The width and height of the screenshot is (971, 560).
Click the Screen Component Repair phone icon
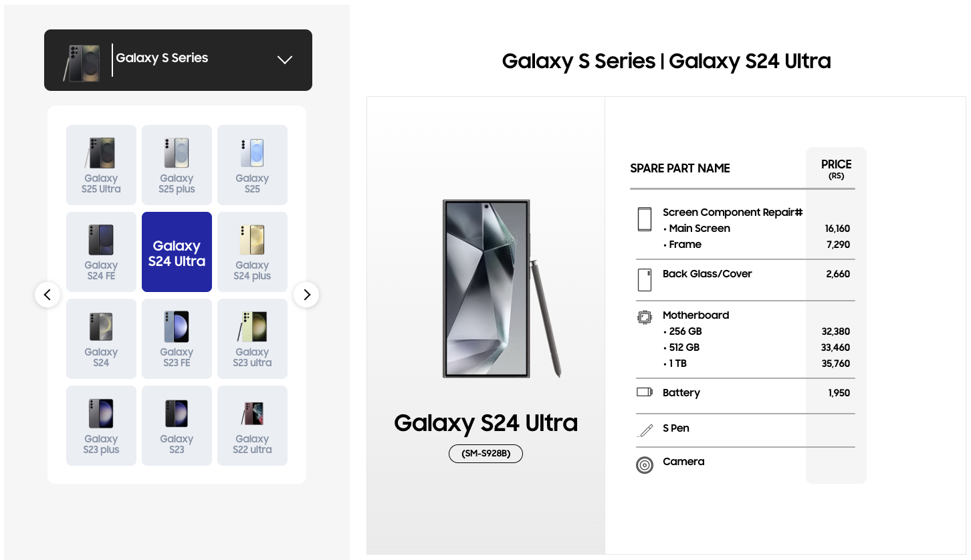645,219
